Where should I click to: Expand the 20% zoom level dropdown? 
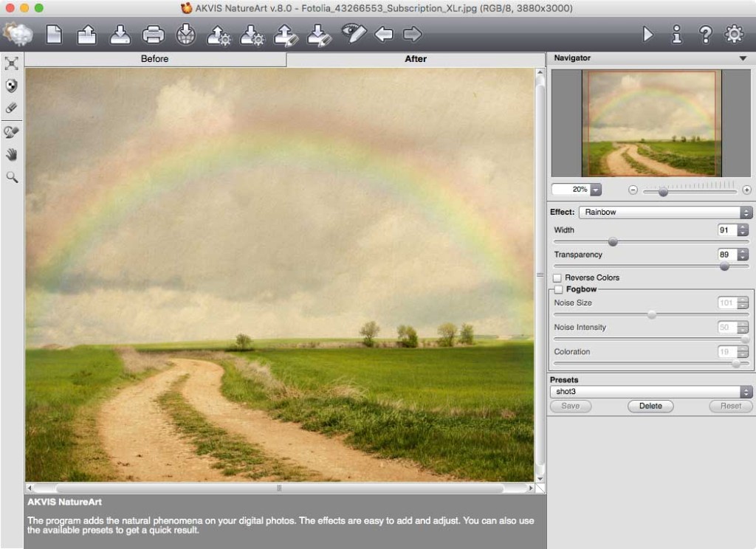point(596,190)
